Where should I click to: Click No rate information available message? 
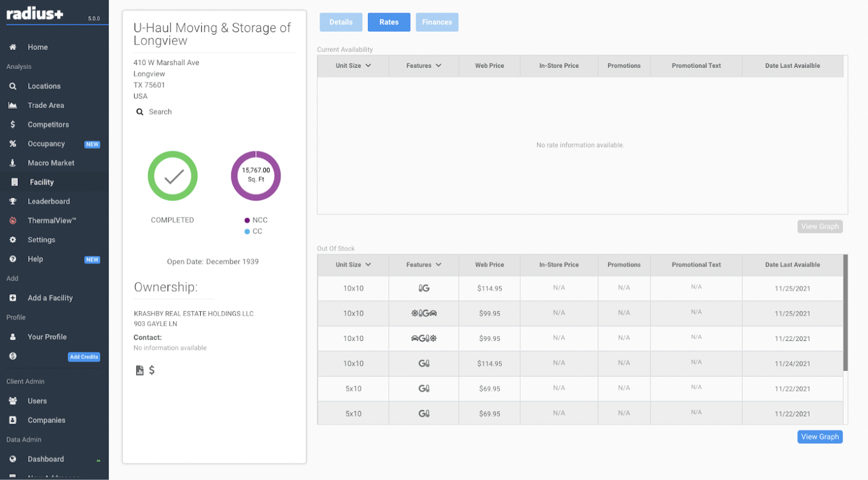[x=580, y=145]
